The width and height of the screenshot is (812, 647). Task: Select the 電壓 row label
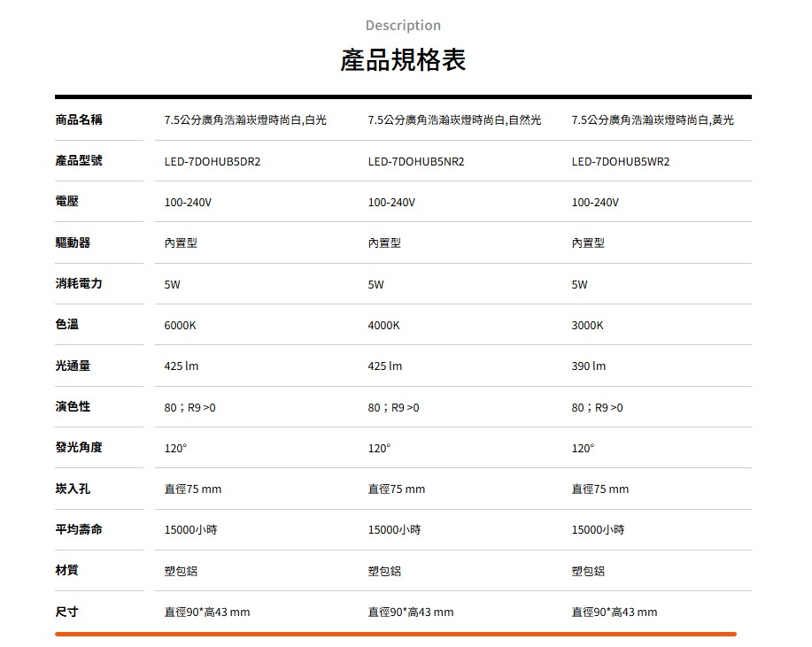pyautogui.click(x=66, y=201)
